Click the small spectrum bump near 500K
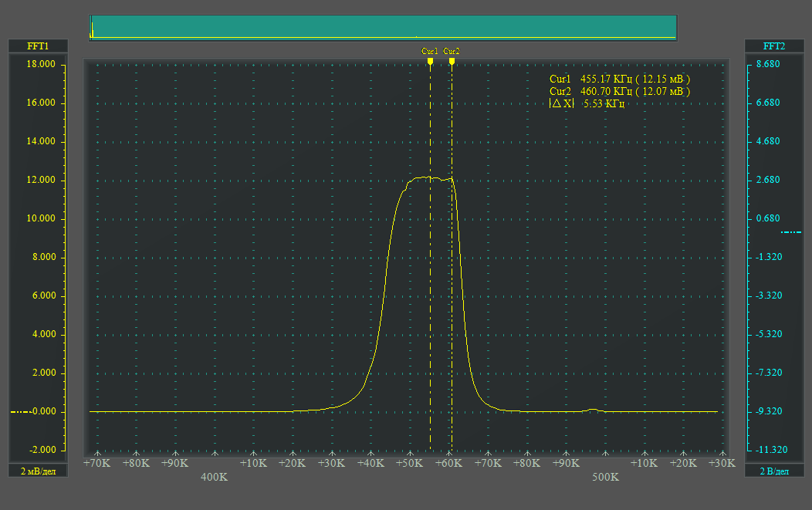This screenshot has width=812, height=510. tap(594, 410)
